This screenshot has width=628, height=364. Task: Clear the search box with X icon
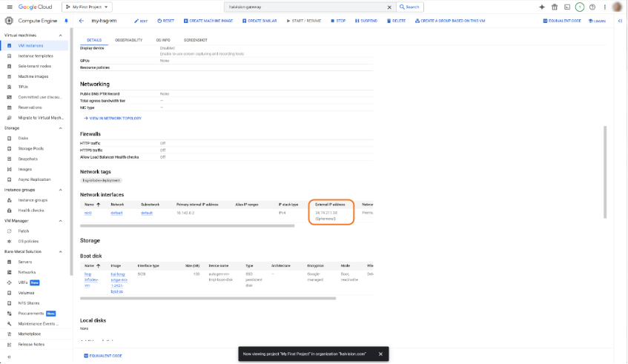391,7
